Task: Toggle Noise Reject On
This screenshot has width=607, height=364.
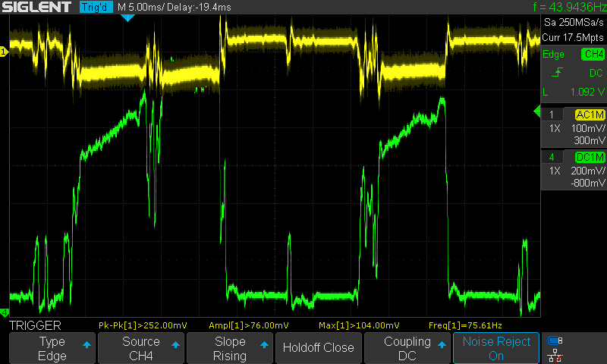Action: pos(496,348)
